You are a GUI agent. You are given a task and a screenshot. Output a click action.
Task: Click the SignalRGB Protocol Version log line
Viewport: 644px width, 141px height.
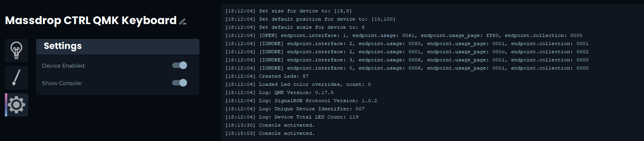coord(301,101)
